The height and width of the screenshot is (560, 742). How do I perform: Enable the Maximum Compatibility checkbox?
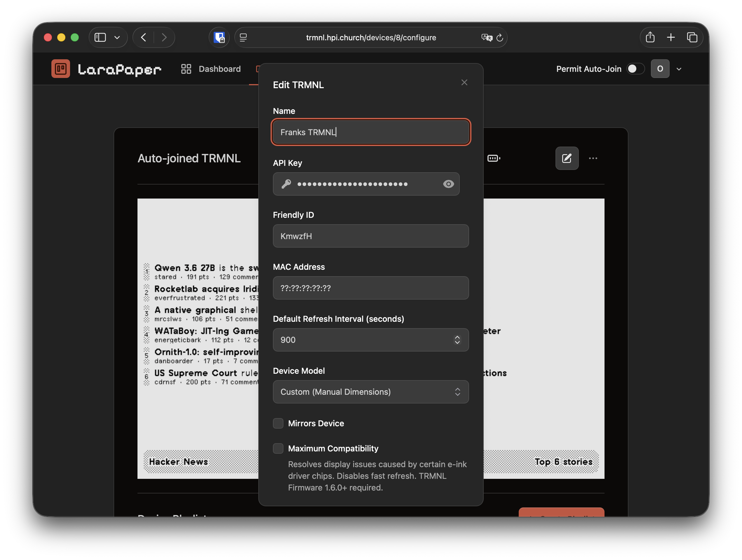point(278,448)
